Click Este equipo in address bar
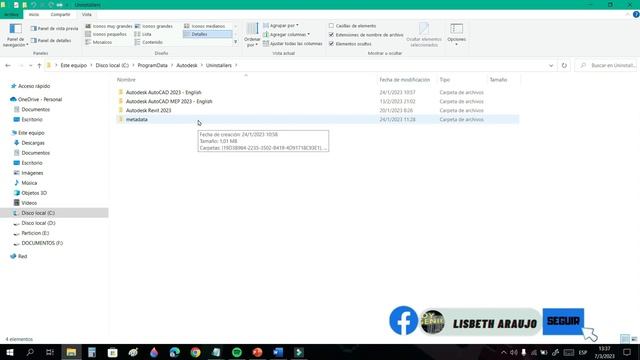 point(73,65)
